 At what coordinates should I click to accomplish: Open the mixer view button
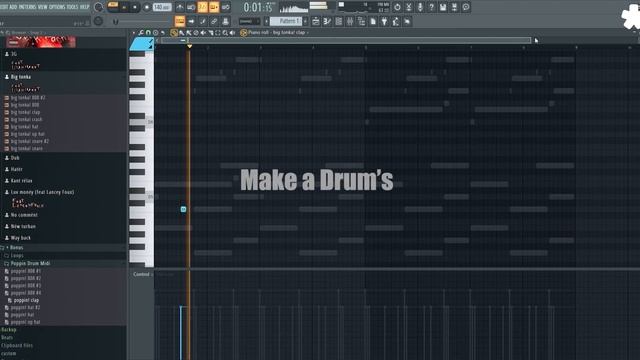coord(350,21)
